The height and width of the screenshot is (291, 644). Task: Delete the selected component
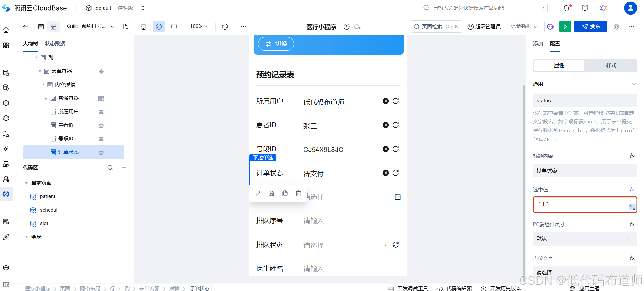click(x=298, y=193)
